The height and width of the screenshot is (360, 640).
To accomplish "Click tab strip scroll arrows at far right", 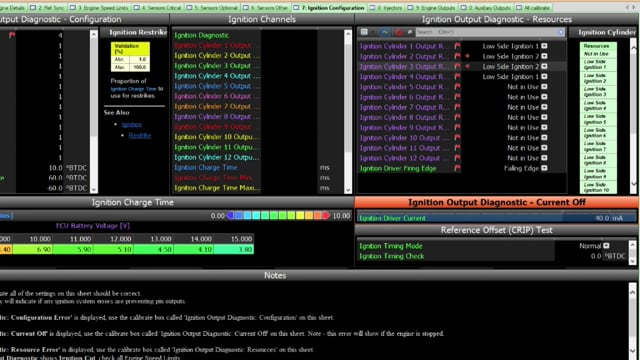I will (631, 7).
